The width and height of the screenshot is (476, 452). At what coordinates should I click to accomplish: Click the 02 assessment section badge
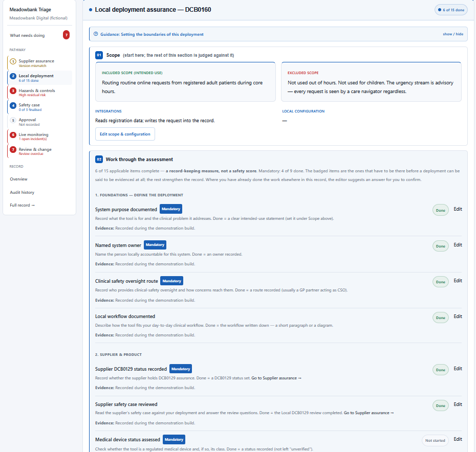99,159
